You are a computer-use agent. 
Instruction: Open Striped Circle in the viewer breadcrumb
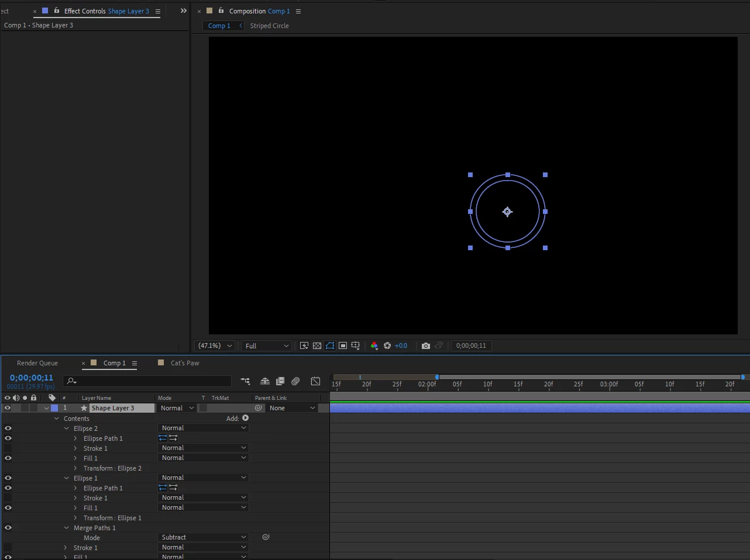270,26
